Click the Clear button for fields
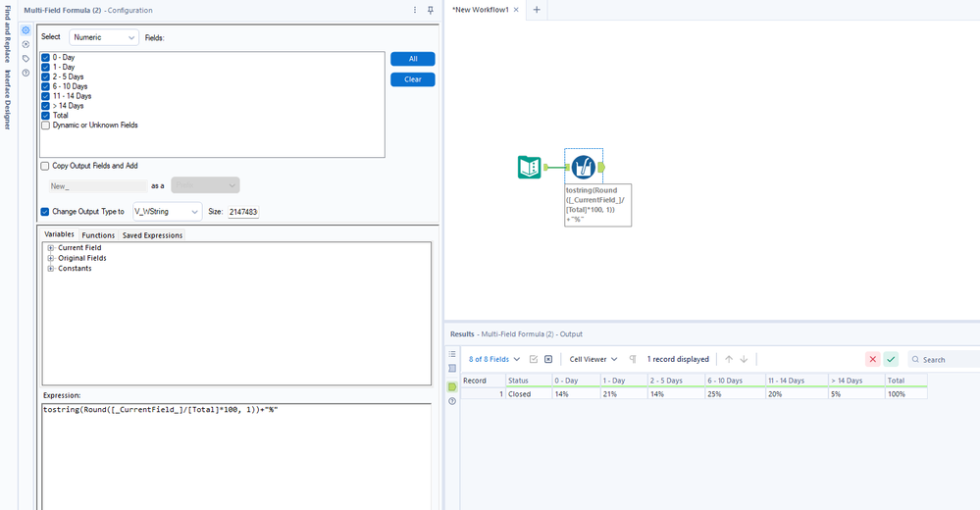Screen dimensions: 980x510 412,79
